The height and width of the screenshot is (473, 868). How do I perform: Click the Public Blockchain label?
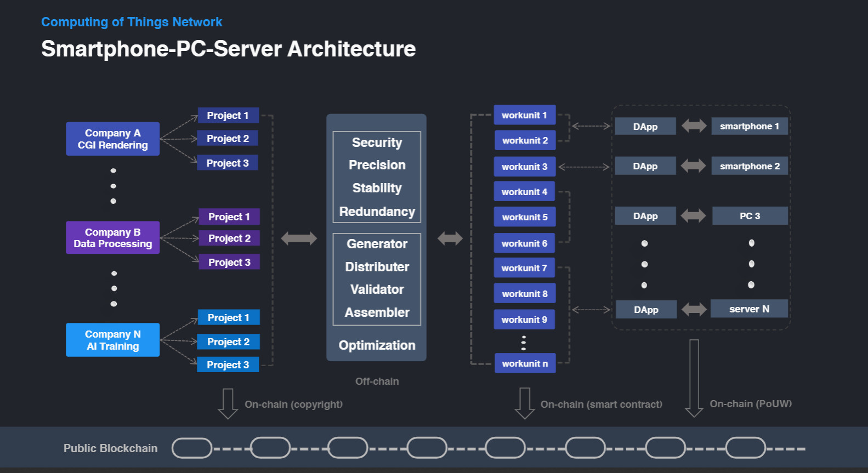(111, 448)
